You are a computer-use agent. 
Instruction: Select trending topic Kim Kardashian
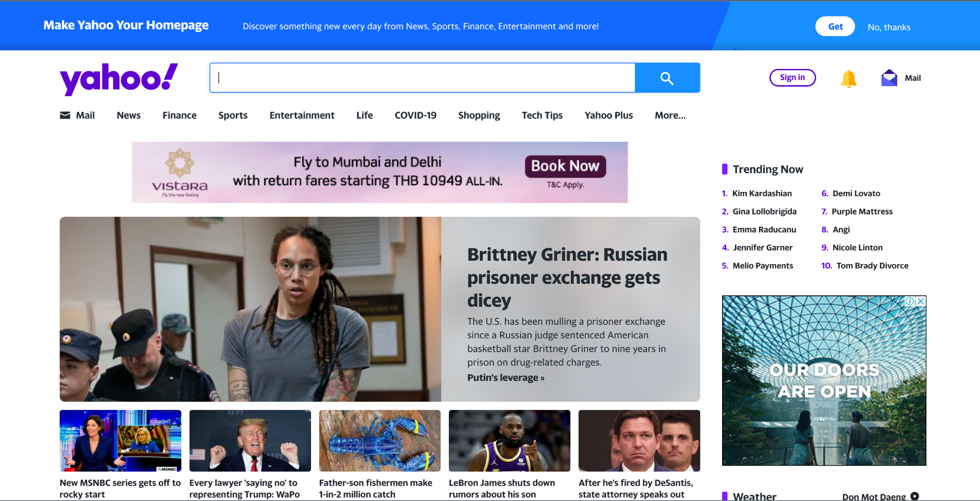(x=762, y=193)
